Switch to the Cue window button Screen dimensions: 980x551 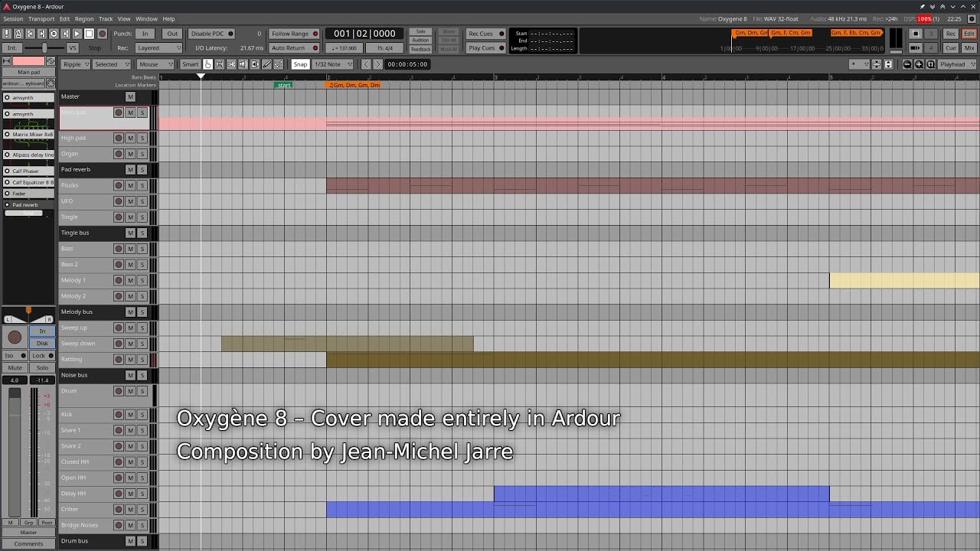click(x=950, y=47)
